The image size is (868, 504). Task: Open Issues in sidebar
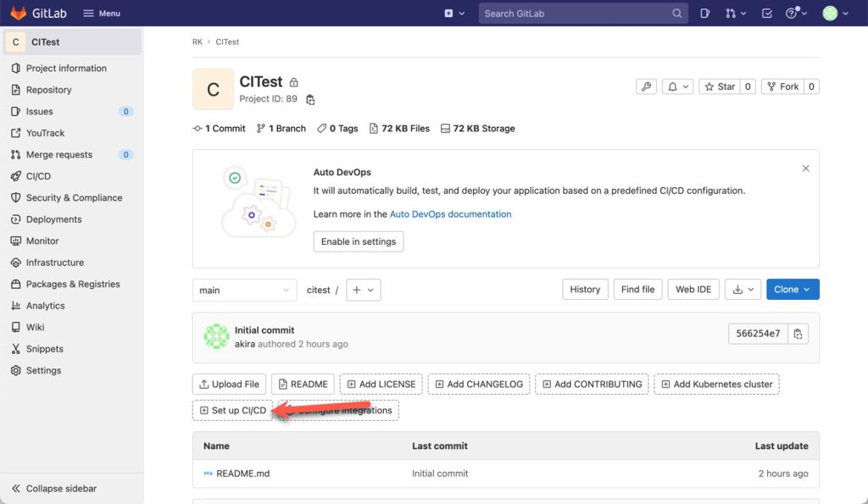pos(72,111)
